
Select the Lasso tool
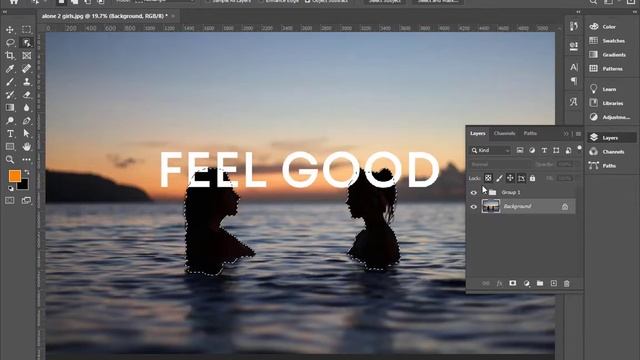pos(10,42)
